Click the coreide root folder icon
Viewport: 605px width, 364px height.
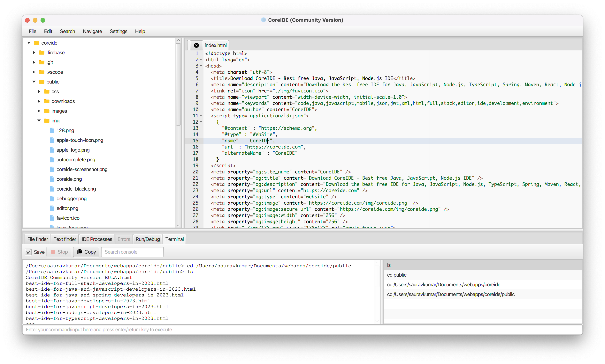37,43
